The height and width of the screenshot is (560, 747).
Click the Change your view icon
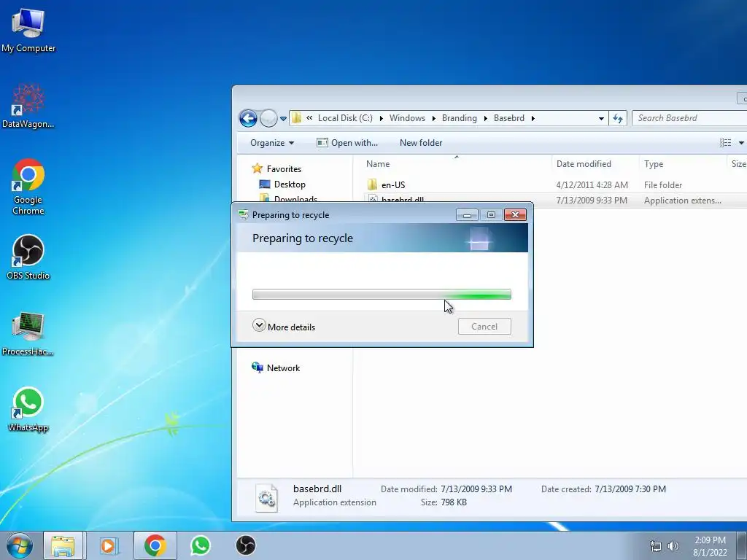[x=725, y=143]
